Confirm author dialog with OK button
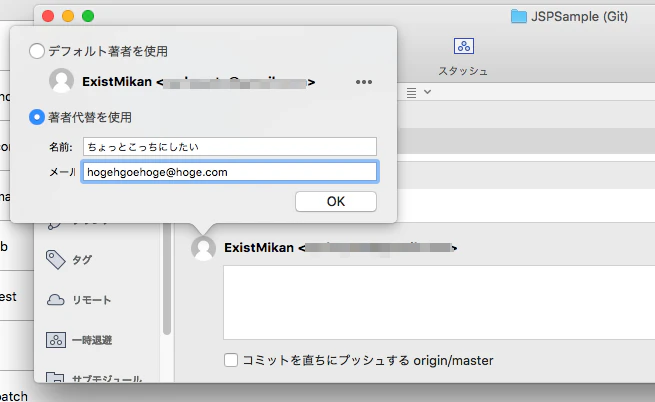655x402 pixels. (336, 201)
